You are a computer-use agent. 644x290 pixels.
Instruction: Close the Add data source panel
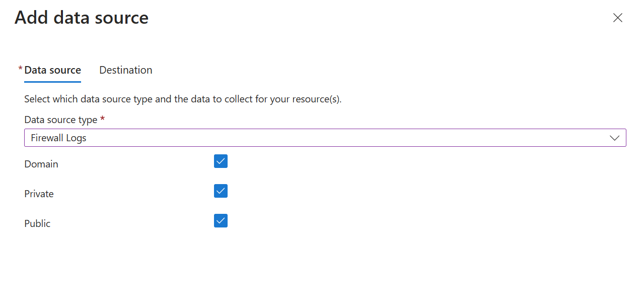(x=618, y=18)
